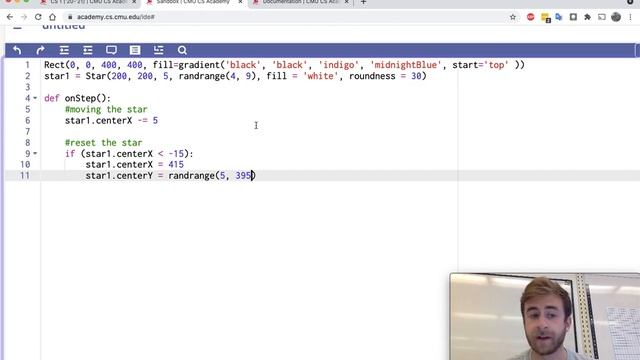Place cursor at line 1 Rect call
The image size is (640, 360).
pyautogui.click(x=55, y=65)
